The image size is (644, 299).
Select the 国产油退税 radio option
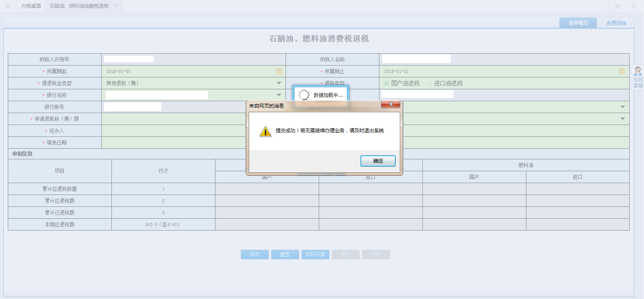pos(386,83)
